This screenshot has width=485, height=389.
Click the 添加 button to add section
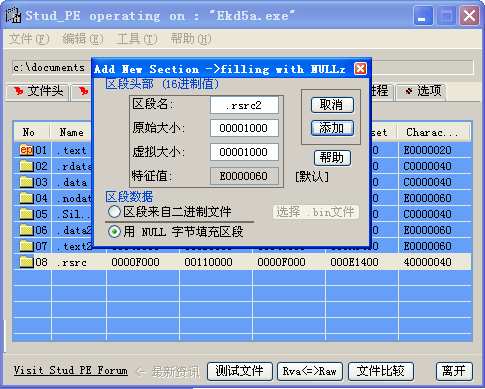point(332,128)
